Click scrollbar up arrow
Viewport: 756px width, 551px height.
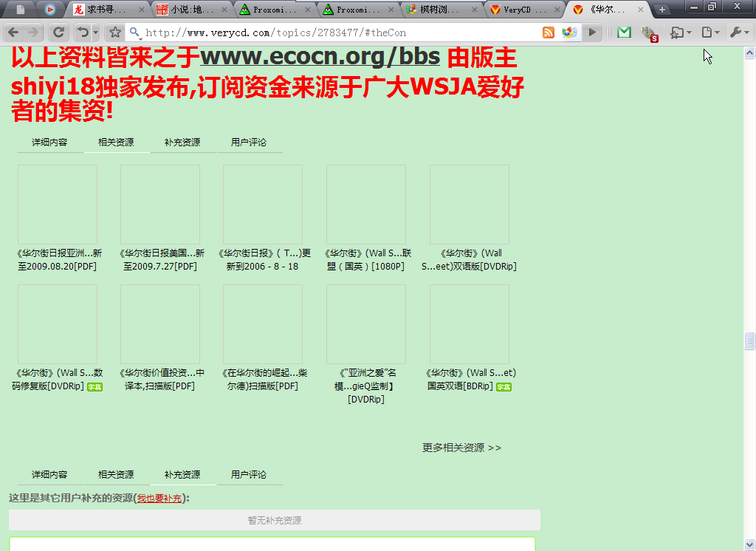click(749, 52)
